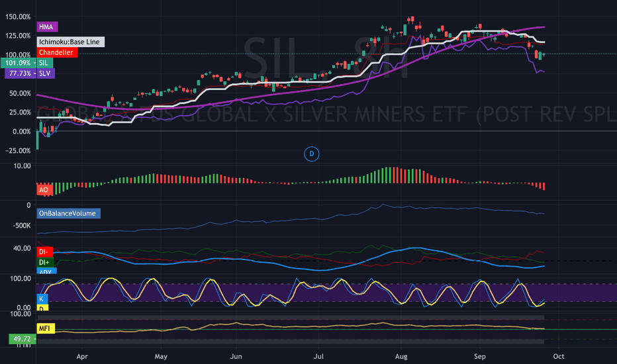The image size is (617, 364).
Task: Click the yellow MFI label
Action: point(46,328)
